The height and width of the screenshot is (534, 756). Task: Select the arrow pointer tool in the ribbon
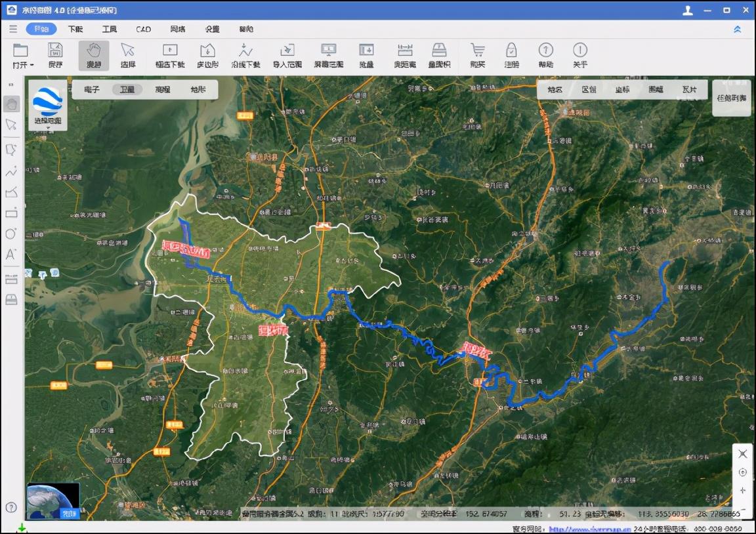tap(128, 50)
